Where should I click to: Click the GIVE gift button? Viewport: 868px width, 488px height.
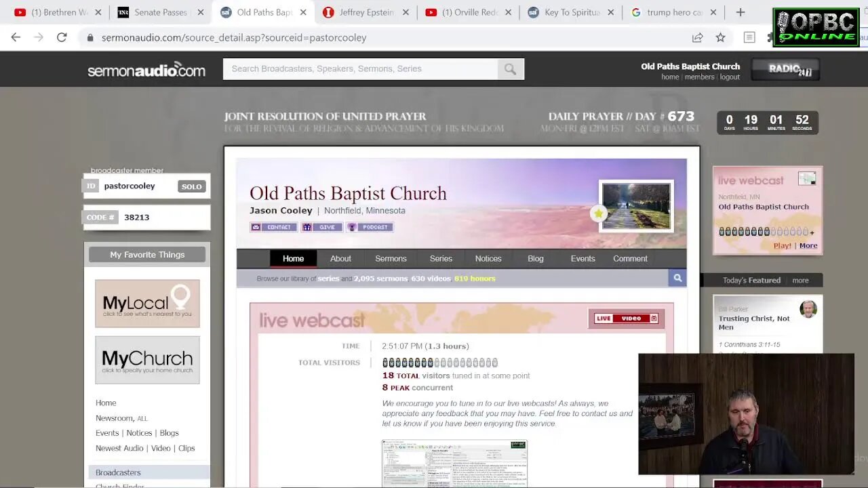[x=322, y=227]
